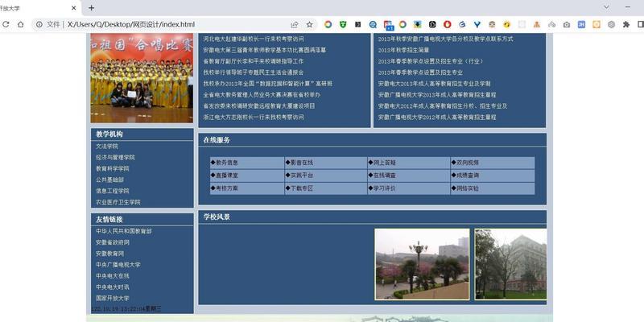Open the grey hexagon extension icon

611,25
